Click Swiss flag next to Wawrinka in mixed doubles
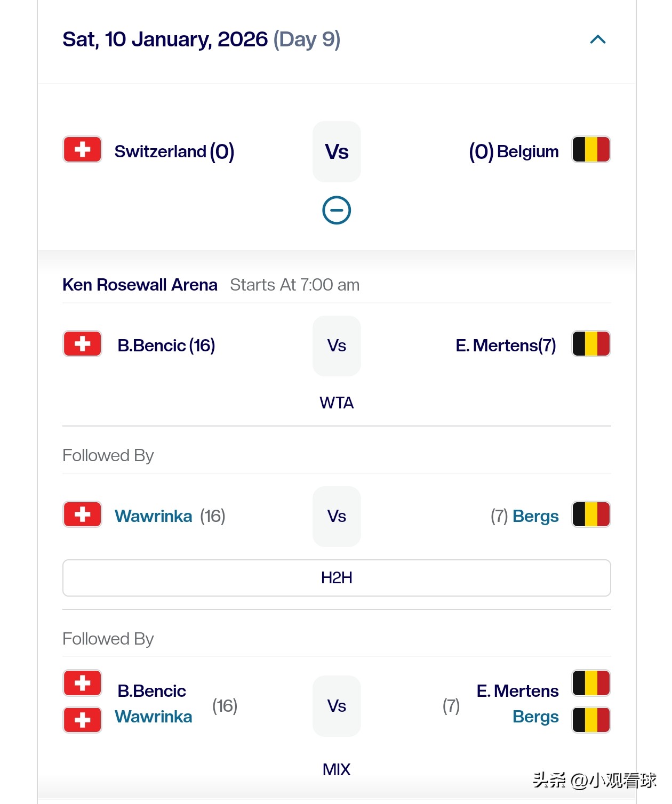The width and height of the screenshot is (672, 804). point(82,720)
